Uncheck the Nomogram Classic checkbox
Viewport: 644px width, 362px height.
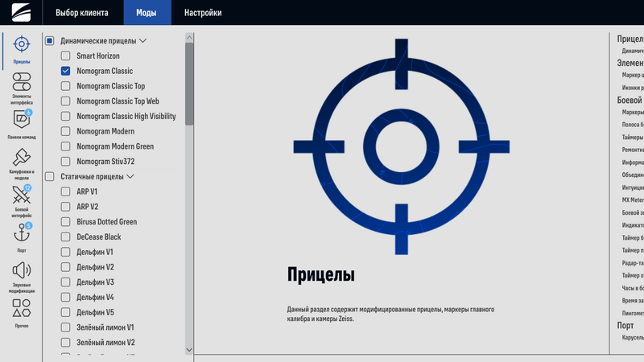[66, 71]
